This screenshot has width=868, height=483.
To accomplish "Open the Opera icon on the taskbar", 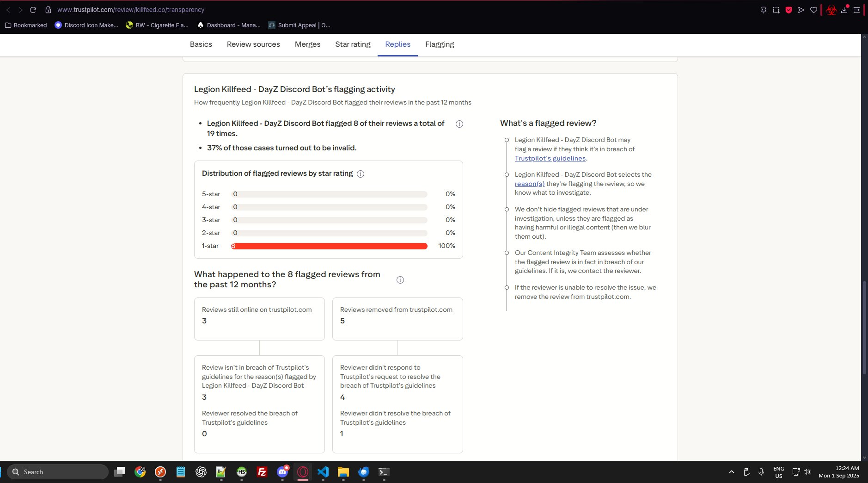I will pyautogui.click(x=303, y=472).
